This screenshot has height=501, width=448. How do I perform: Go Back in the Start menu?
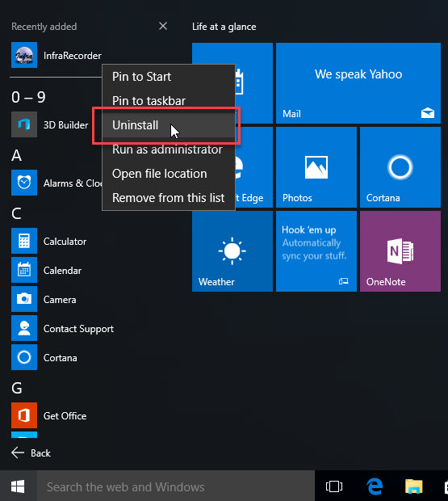pyautogui.click(x=31, y=453)
